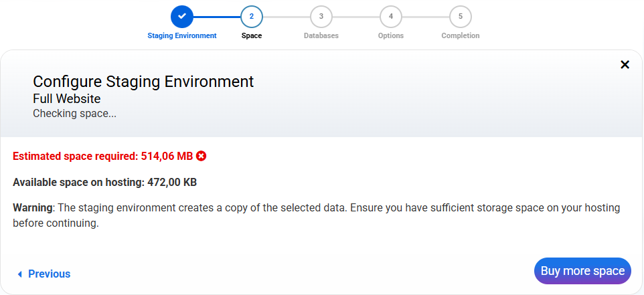Click the blue progress line between steps 1 and 2
Image resolution: width=644 pixels, height=295 pixels.
pyautogui.click(x=217, y=16)
